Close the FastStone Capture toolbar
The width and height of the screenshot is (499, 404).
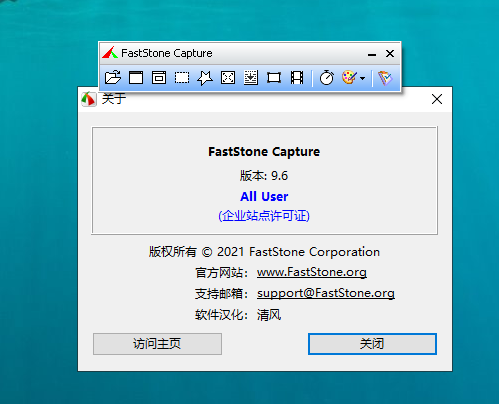(390, 54)
